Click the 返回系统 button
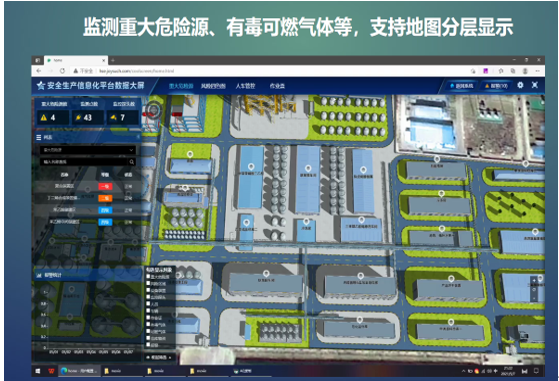This screenshot has width=559, height=381. pos(461,86)
